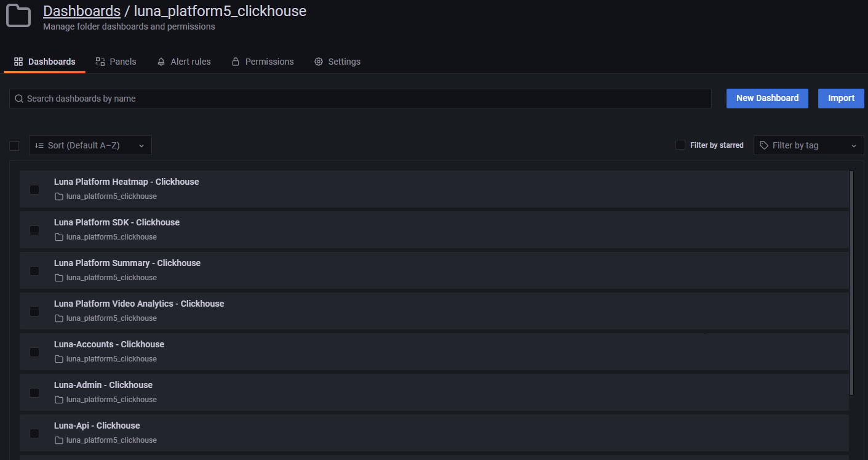Click the magnifier icon in search bar

coord(19,99)
